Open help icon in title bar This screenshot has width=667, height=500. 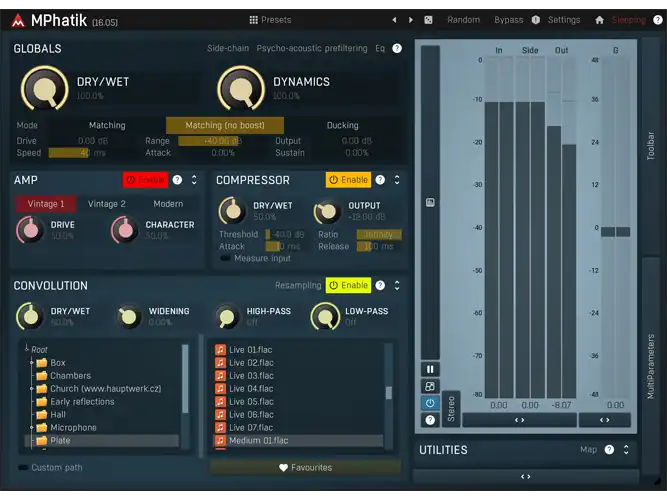point(658,20)
